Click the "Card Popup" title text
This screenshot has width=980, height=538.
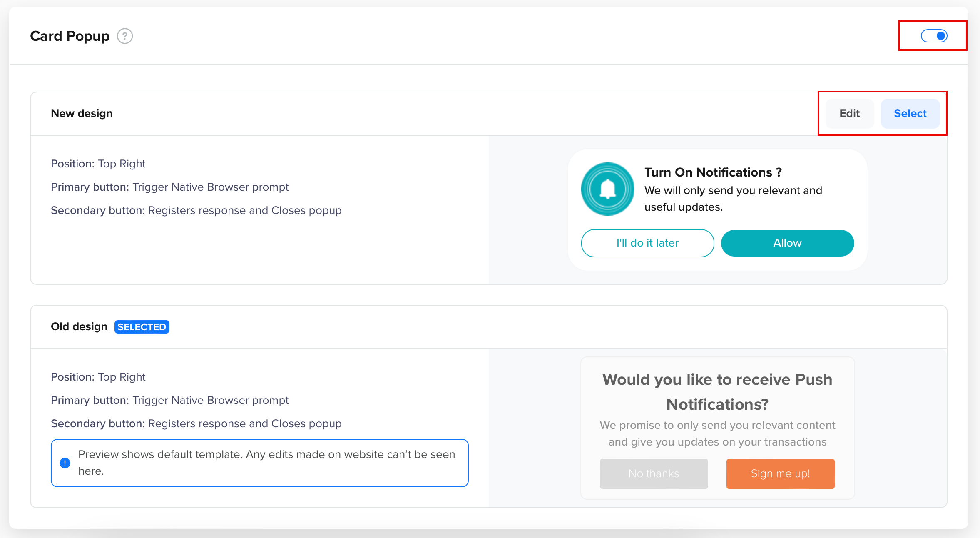tap(70, 36)
